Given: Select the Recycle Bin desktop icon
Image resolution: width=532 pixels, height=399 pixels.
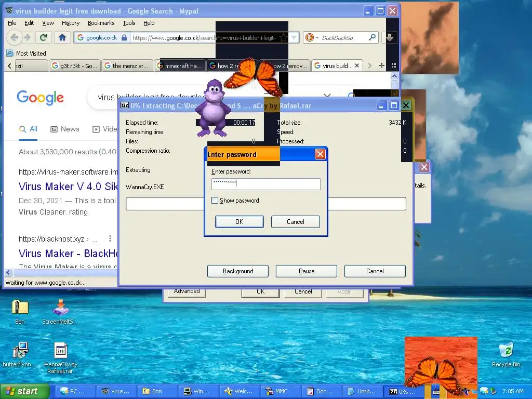Looking at the screenshot, I should click(506, 354).
